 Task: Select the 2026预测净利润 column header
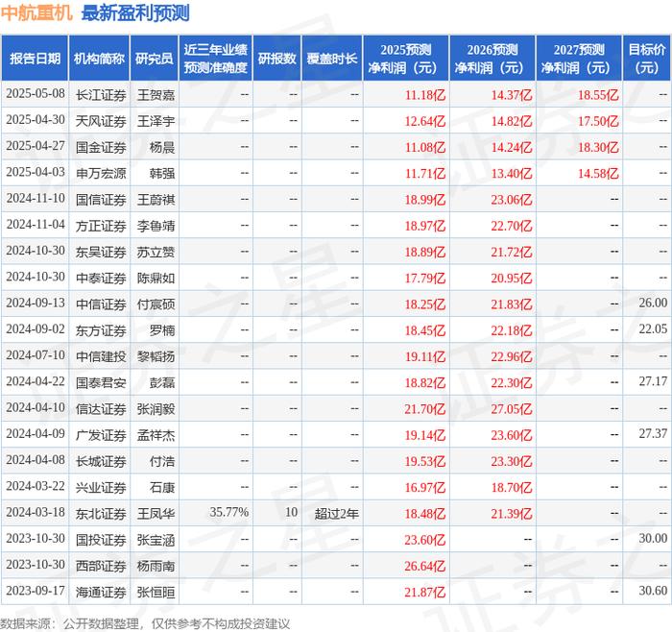(x=492, y=59)
